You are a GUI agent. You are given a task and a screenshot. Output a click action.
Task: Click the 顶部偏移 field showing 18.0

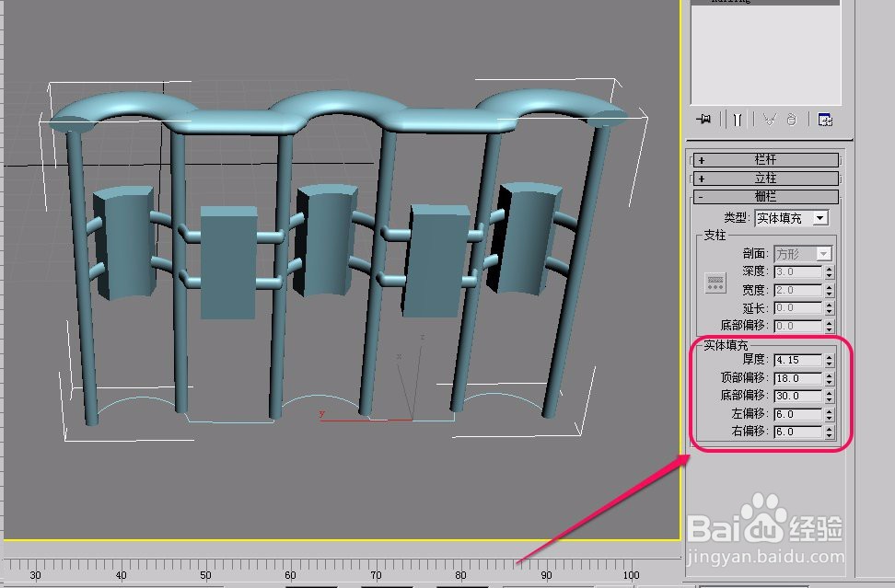click(798, 378)
